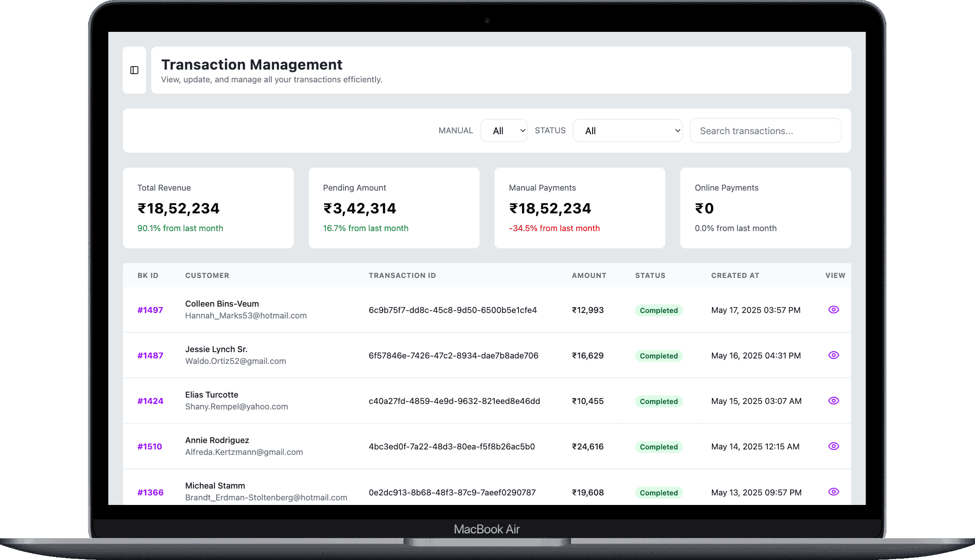Click the sidebar collapse icon
Viewport: 975px width, 560px height.
tap(134, 70)
